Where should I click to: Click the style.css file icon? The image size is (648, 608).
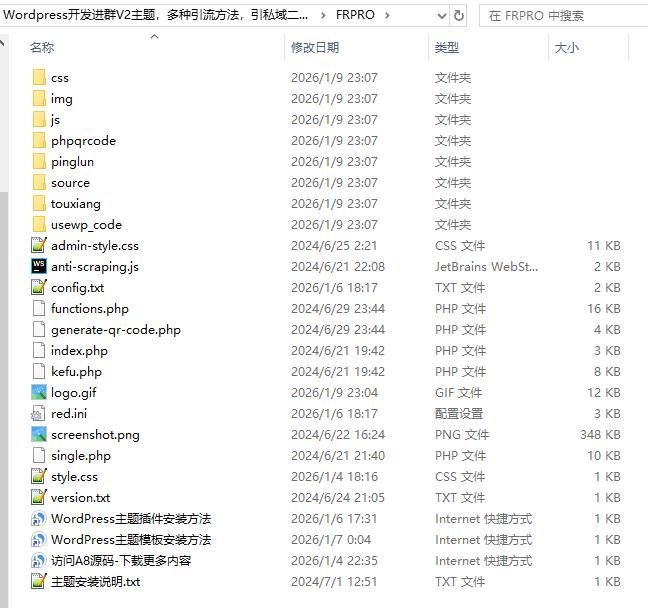click(39, 476)
